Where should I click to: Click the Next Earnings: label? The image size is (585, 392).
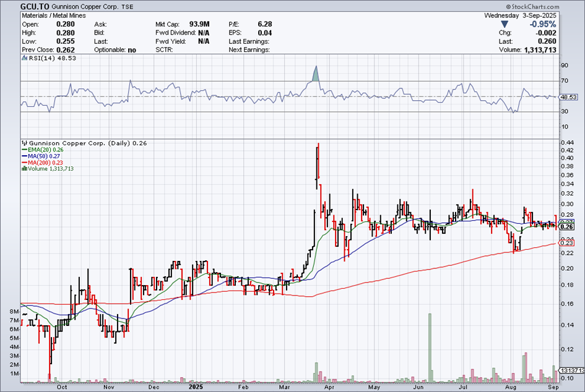coord(249,50)
